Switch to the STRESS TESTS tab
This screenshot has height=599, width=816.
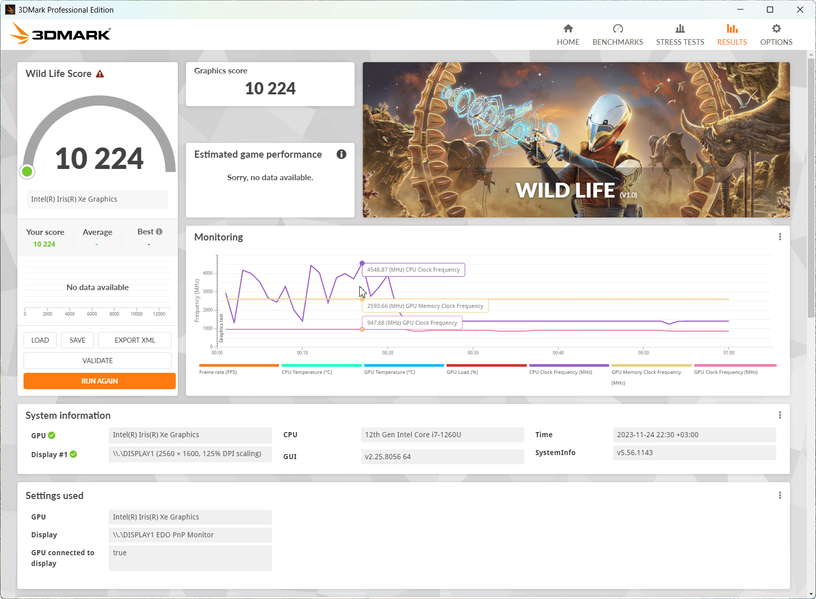680,35
